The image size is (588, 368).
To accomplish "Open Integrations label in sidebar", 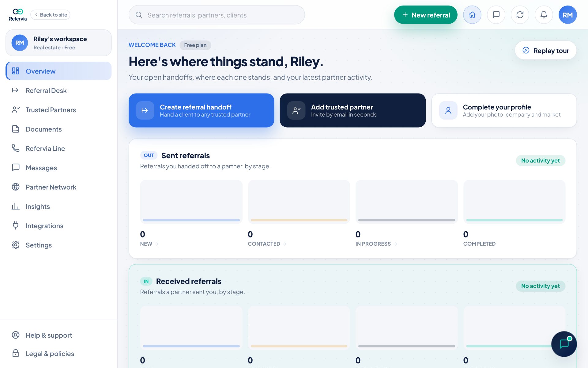I will click(x=44, y=226).
